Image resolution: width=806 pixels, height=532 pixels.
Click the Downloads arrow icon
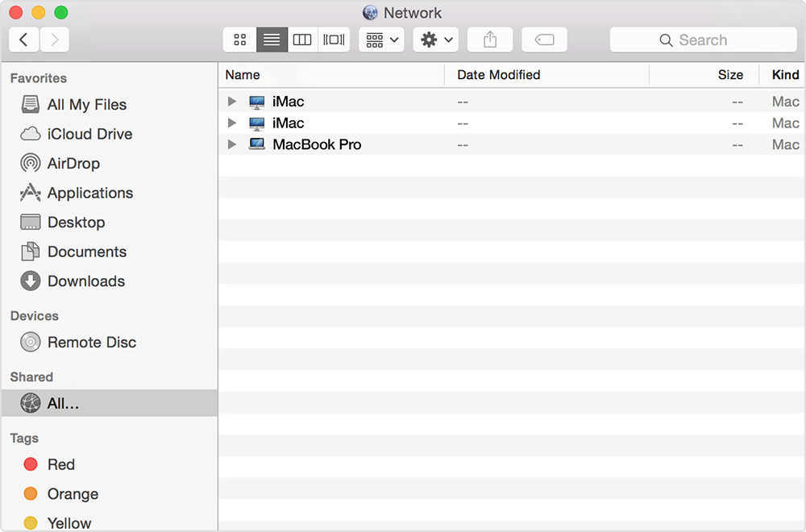[31, 281]
